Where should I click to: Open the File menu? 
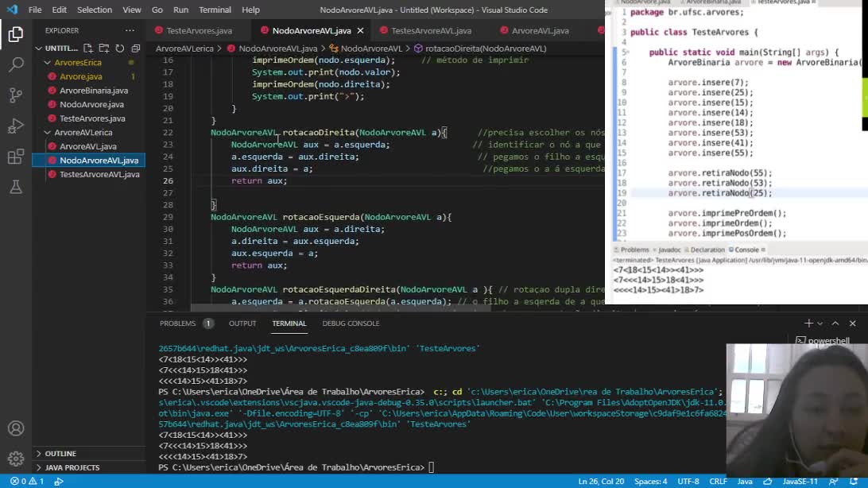(x=35, y=10)
